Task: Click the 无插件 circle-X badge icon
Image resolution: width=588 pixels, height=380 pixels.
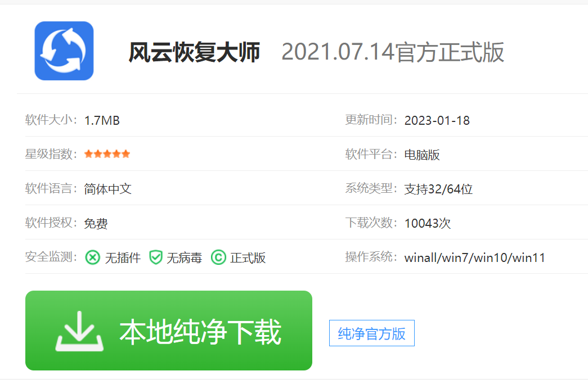Action: 92,257
